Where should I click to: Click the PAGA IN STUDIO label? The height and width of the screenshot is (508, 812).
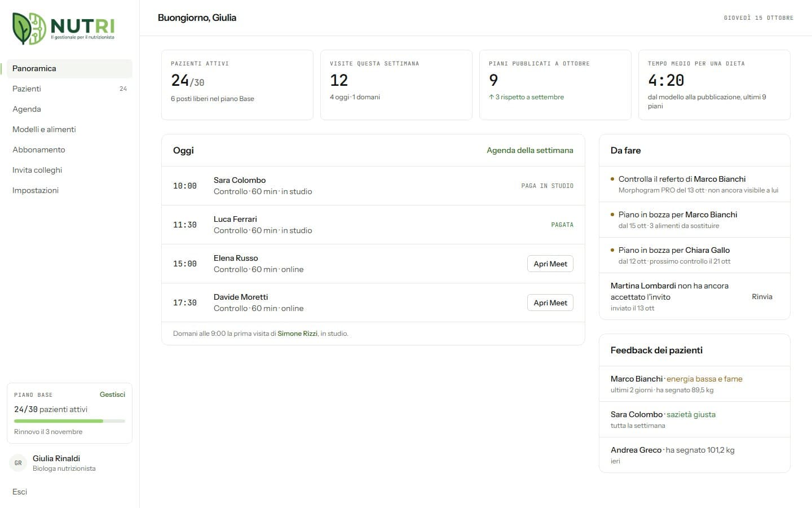[547, 186]
